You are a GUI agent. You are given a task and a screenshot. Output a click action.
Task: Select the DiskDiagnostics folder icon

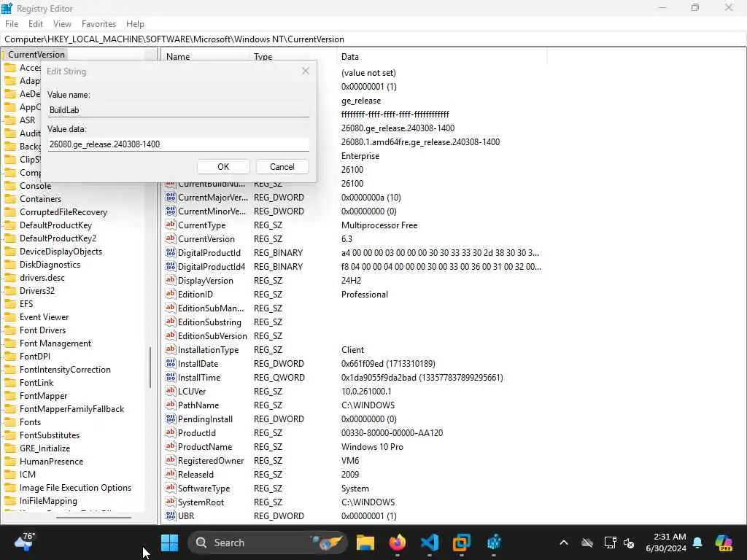pyautogui.click(x=10, y=264)
